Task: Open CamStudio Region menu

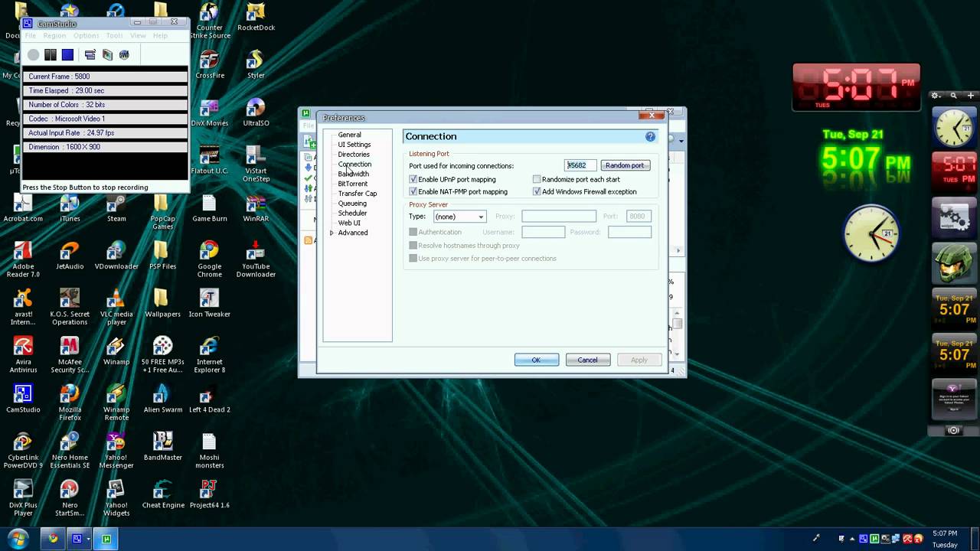Action: [x=54, y=36]
